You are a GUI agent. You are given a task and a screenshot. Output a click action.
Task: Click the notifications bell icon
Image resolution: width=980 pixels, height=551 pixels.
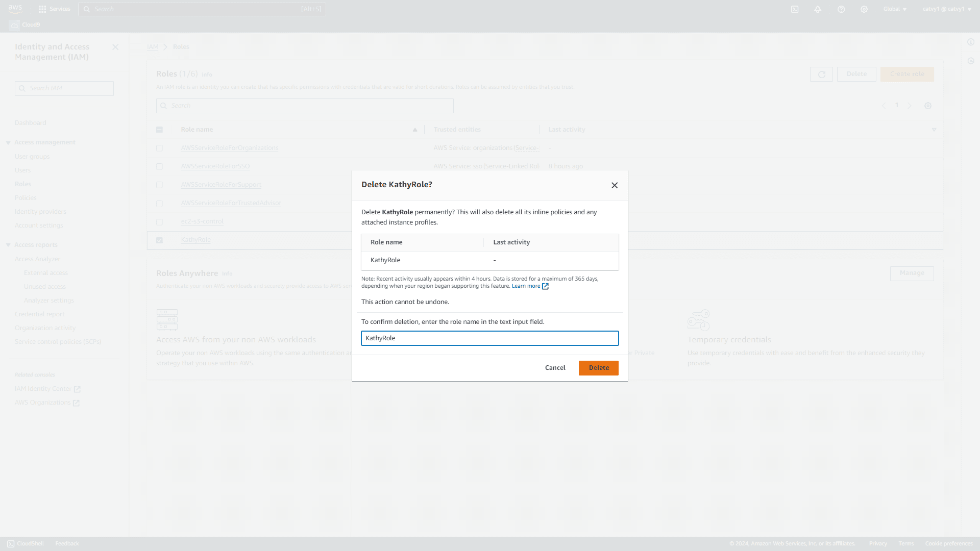[818, 9]
